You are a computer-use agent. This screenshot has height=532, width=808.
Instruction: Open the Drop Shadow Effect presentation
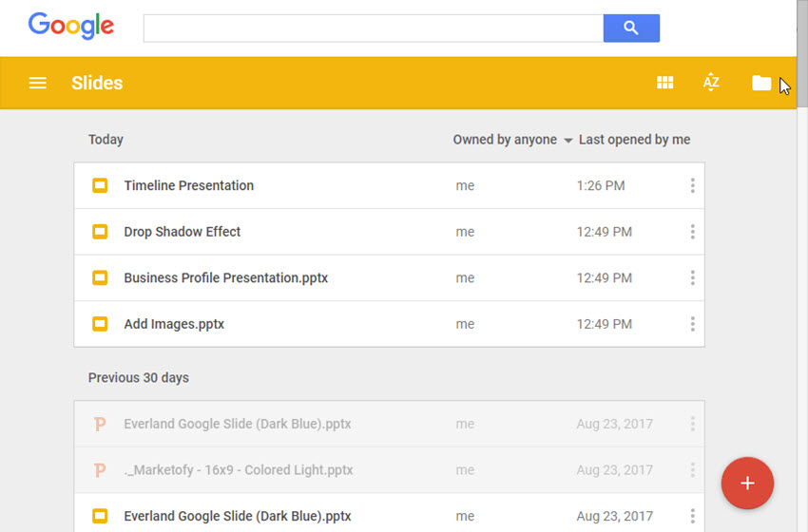point(182,232)
